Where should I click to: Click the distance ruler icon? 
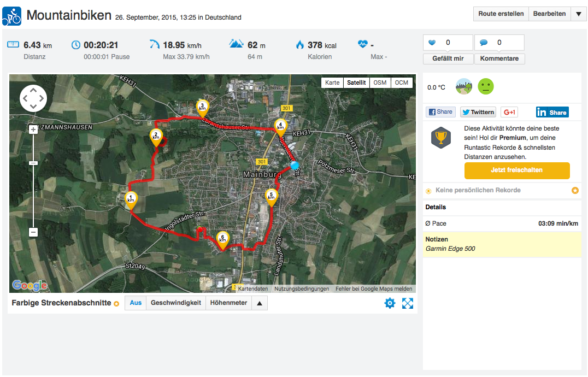tap(13, 45)
